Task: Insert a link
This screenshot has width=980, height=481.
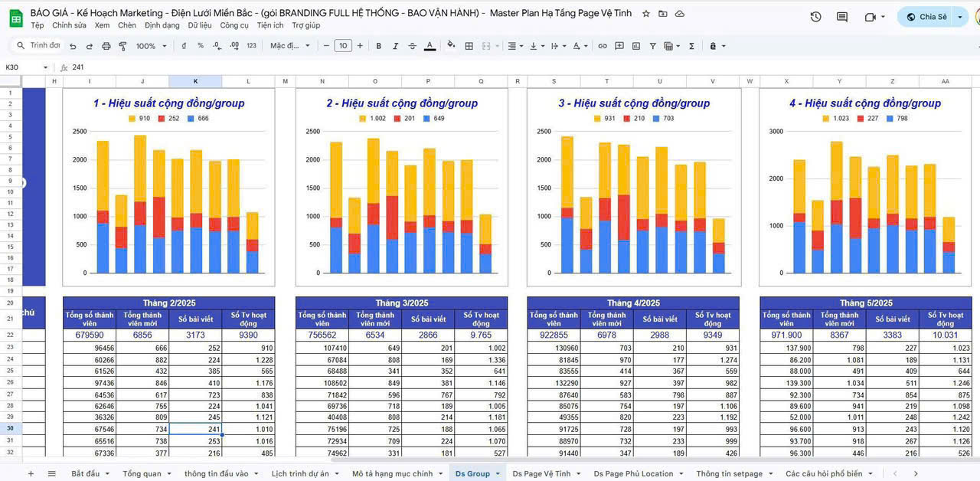Action: pyautogui.click(x=603, y=46)
